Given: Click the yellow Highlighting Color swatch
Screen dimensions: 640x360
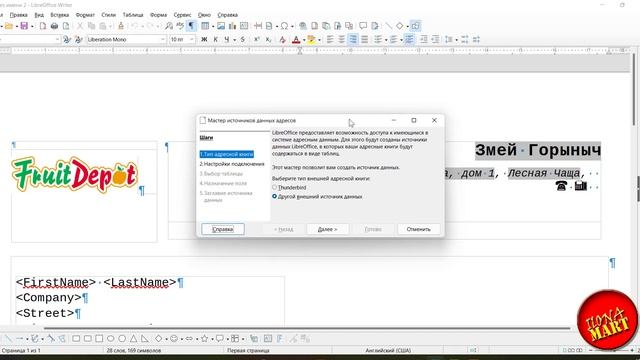Looking at the screenshot, I should coord(311,40).
